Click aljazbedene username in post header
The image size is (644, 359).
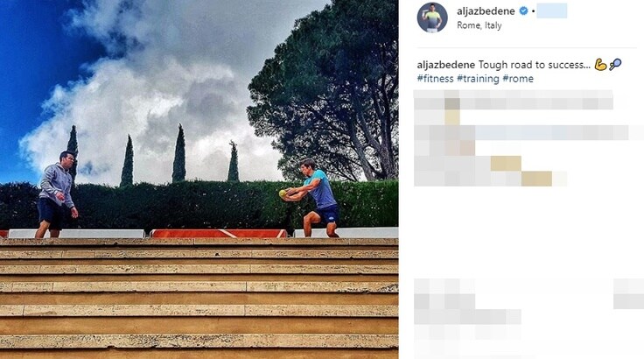pos(486,11)
